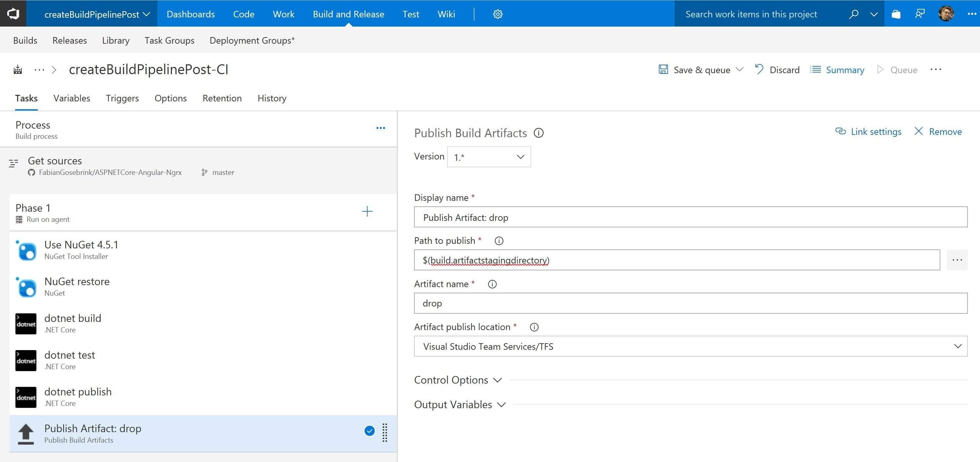Open the Save & queue dropdown arrow
The height and width of the screenshot is (462, 980).
740,70
